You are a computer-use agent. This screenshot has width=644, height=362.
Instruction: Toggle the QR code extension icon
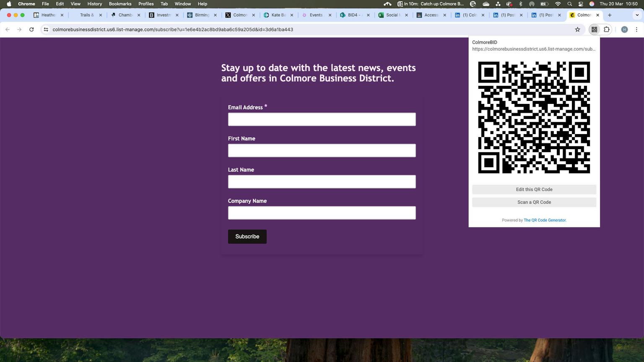(x=594, y=29)
